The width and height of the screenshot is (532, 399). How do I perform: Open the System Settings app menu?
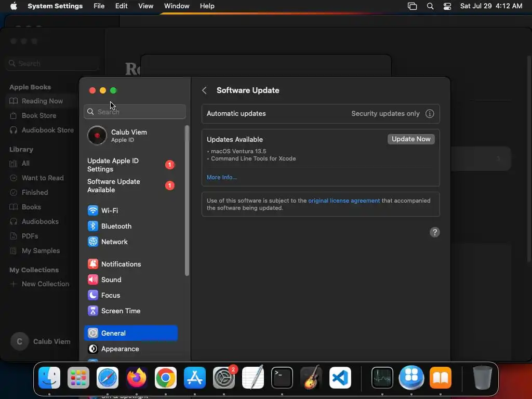pos(55,6)
